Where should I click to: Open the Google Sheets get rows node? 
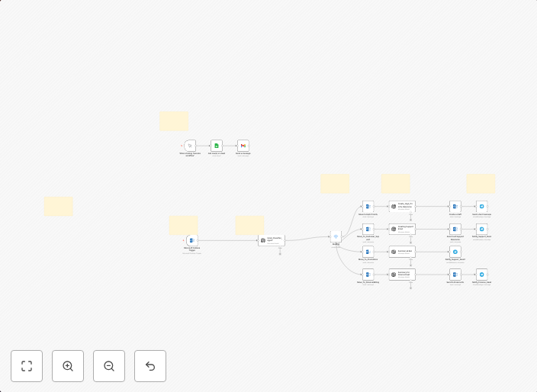pyautogui.click(x=217, y=146)
